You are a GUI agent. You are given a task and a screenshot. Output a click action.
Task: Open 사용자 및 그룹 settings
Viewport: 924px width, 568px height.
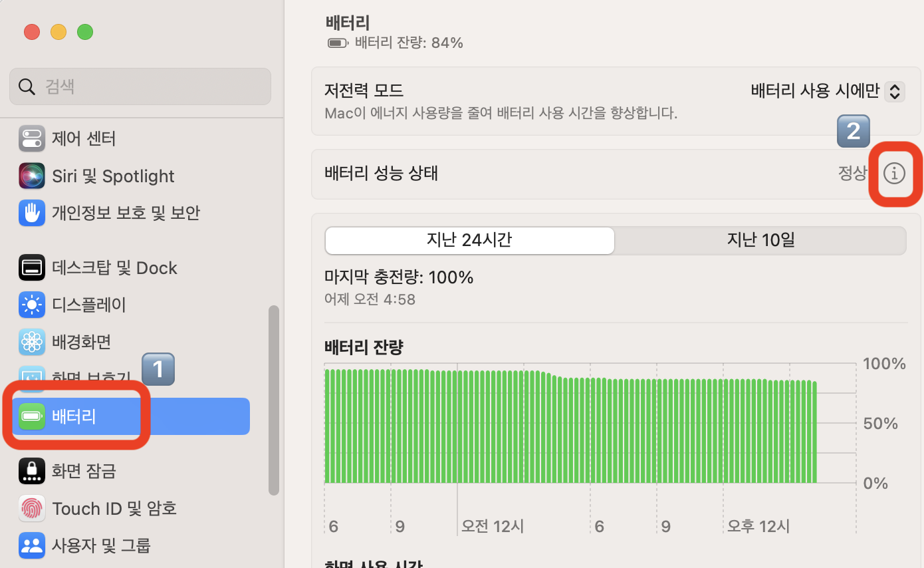coord(31,545)
